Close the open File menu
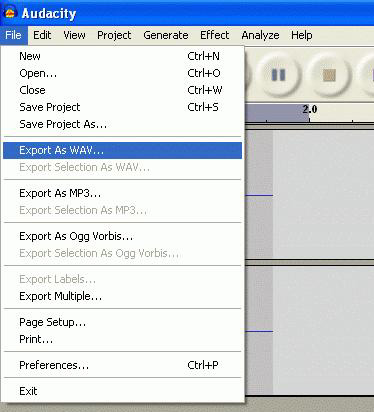This screenshot has width=374, height=412. 13,35
